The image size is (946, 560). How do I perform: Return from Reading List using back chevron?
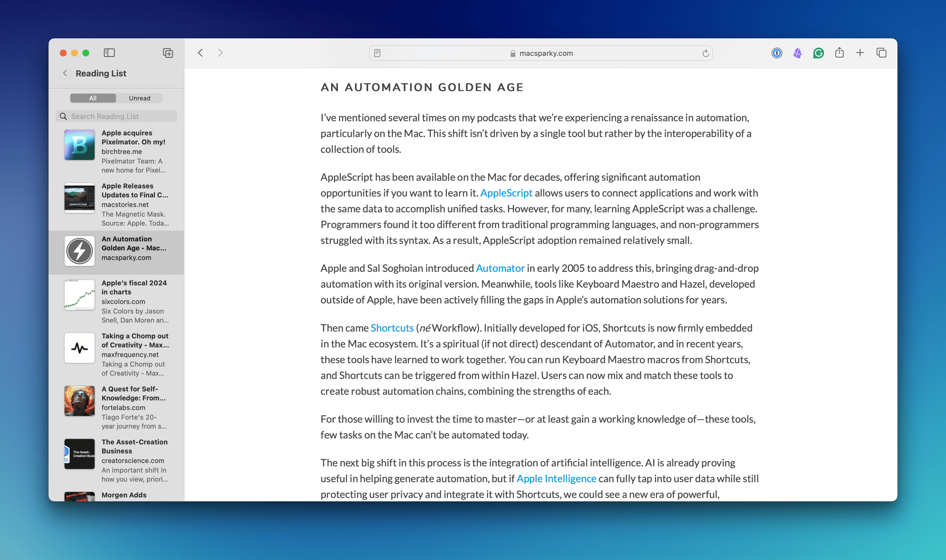(x=65, y=73)
